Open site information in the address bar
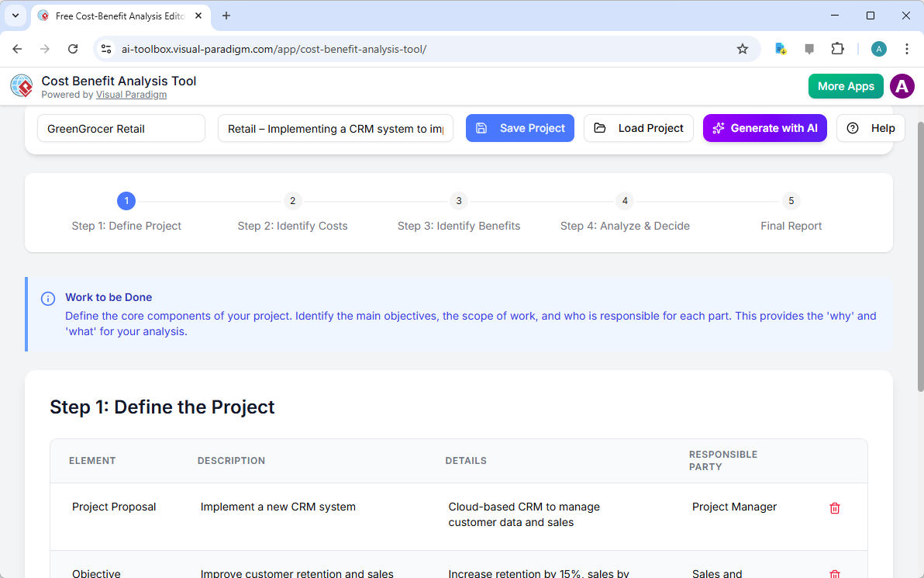Viewport: 924px width, 578px height. pos(105,48)
